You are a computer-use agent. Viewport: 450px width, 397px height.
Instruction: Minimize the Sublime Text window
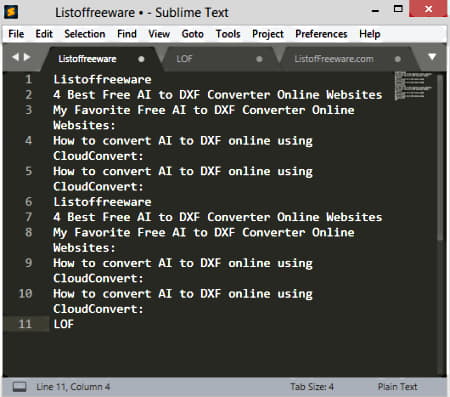click(x=375, y=11)
